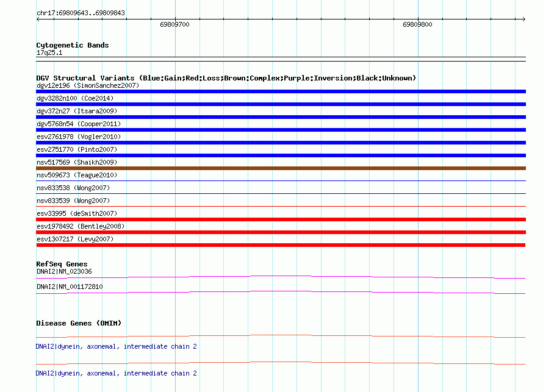Image resolution: width=543 pixels, height=392 pixels.
Task: Click the second orange OMIM gene line
Action: 281,363
